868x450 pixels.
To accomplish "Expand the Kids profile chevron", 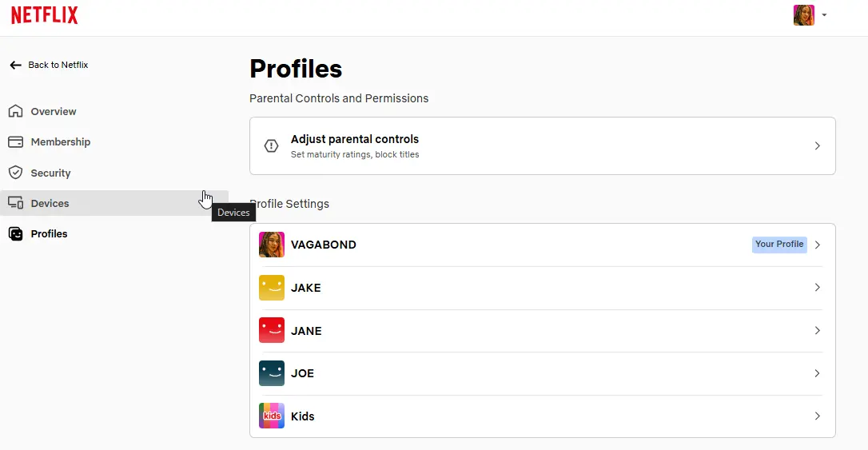I will (817, 416).
